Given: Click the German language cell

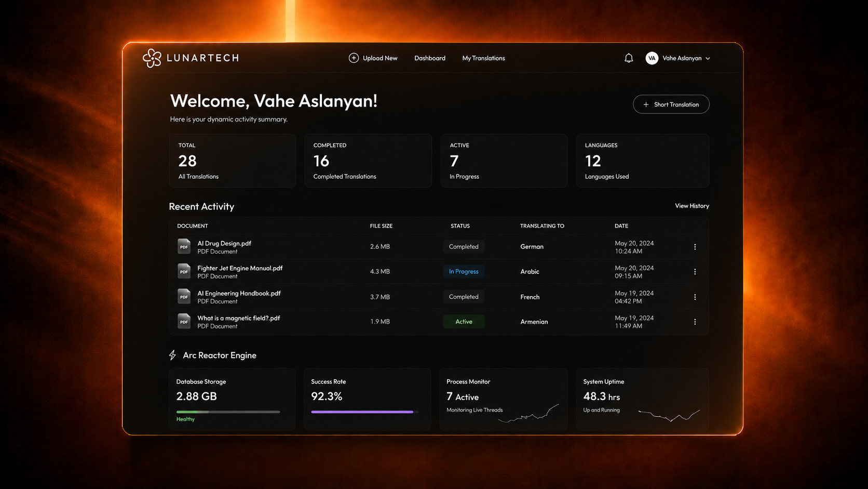Looking at the screenshot, I should (532, 247).
